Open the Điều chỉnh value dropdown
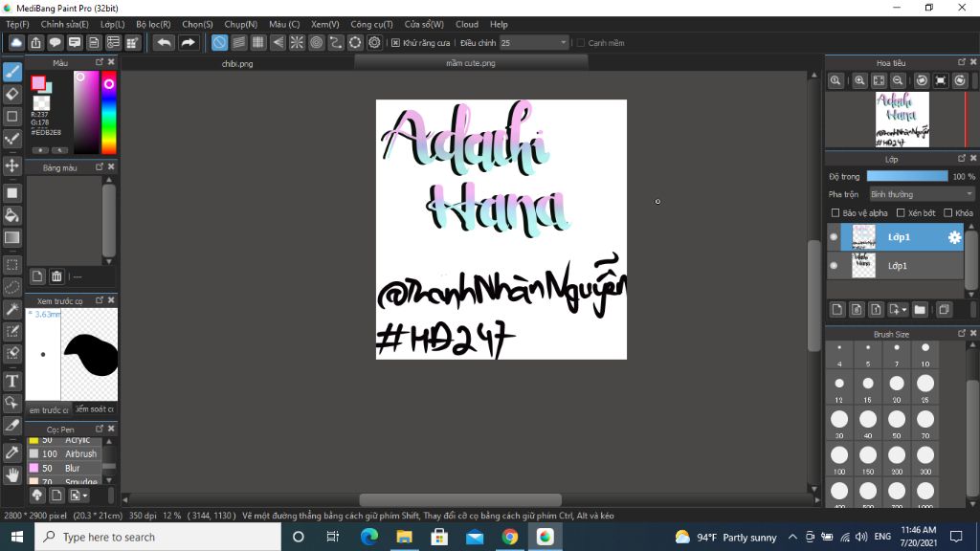Image resolution: width=980 pixels, height=551 pixels. coord(563,42)
